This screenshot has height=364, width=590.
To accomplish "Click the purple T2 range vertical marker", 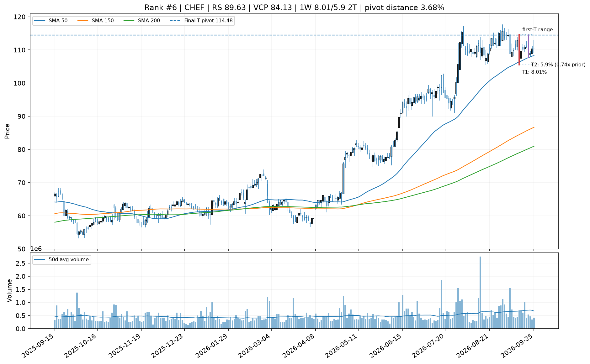I will click(x=529, y=46).
